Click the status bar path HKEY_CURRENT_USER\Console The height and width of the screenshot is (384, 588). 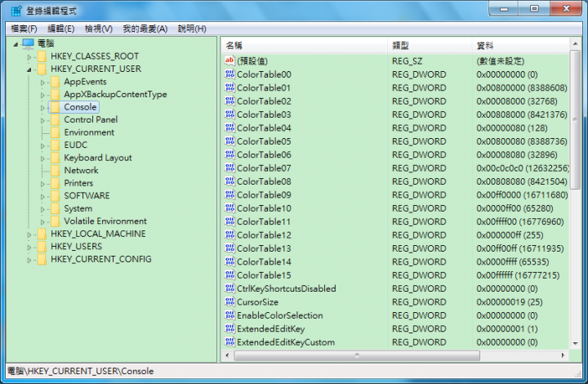pos(91,371)
